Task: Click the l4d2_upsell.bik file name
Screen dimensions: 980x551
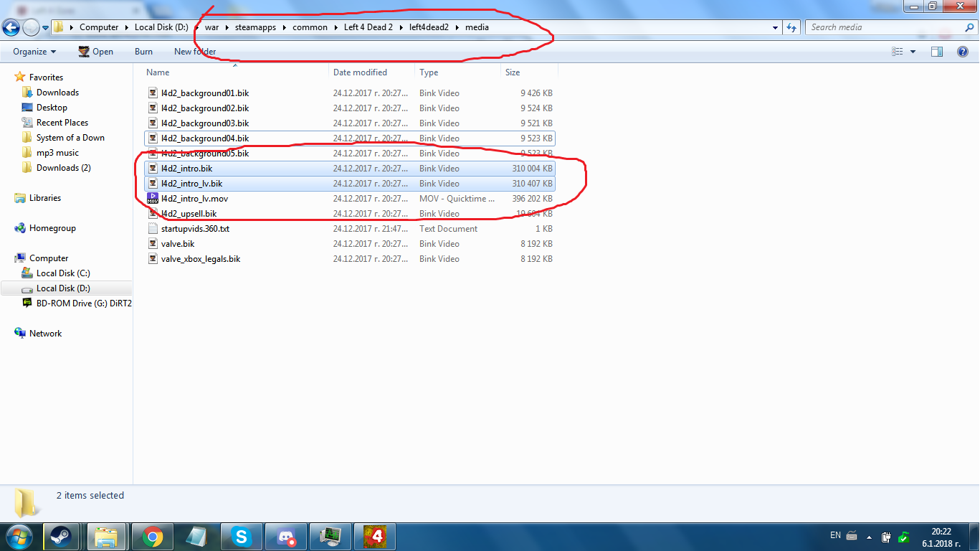Action: (x=189, y=214)
